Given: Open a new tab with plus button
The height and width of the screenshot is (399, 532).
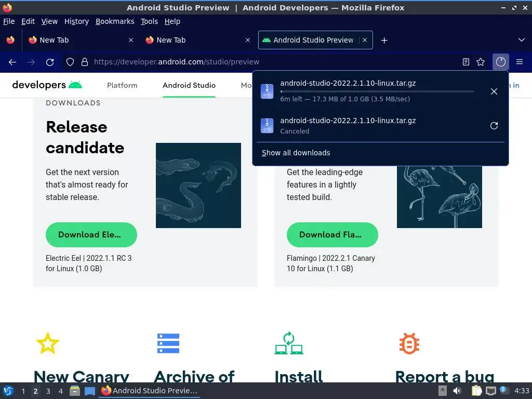Looking at the screenshot, I should [x=384, y=41].
